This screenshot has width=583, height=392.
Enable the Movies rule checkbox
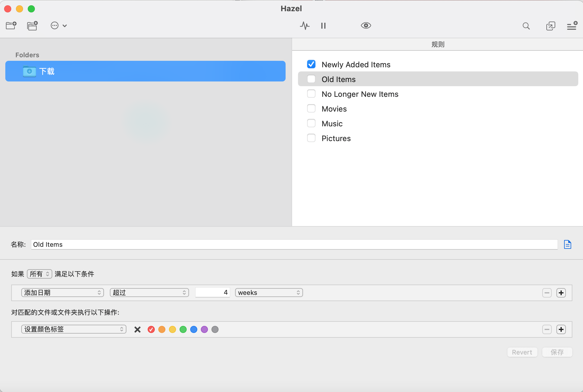tap(311, 109)
